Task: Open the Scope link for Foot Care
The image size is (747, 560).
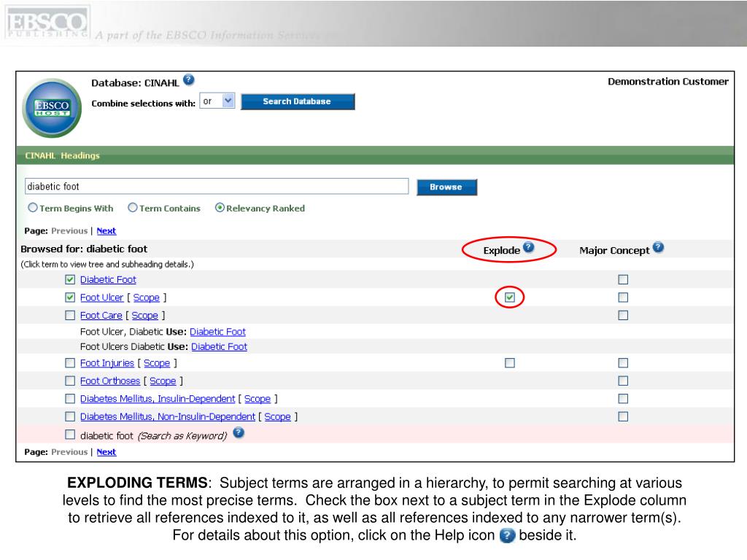Action: point(145,315)
